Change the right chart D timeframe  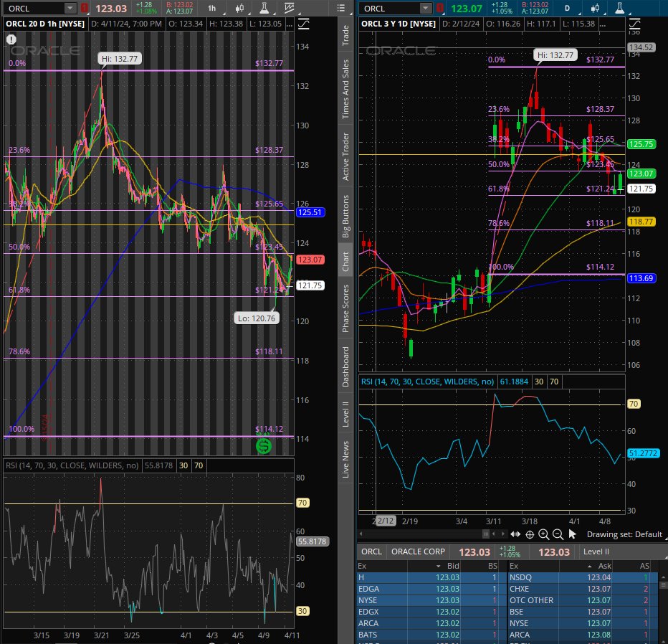click(567, 8)
